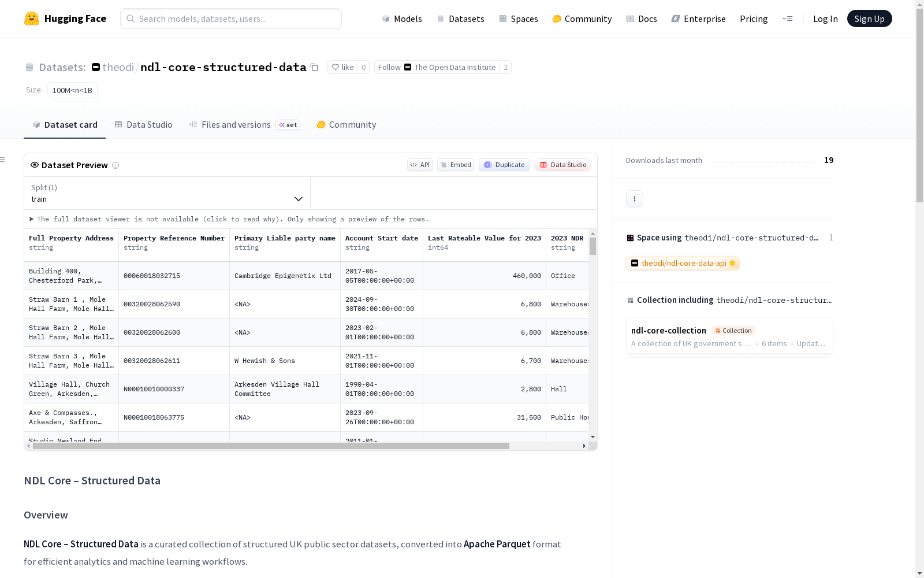Click the ndl-core-structured-data title link

click(223, 67)
